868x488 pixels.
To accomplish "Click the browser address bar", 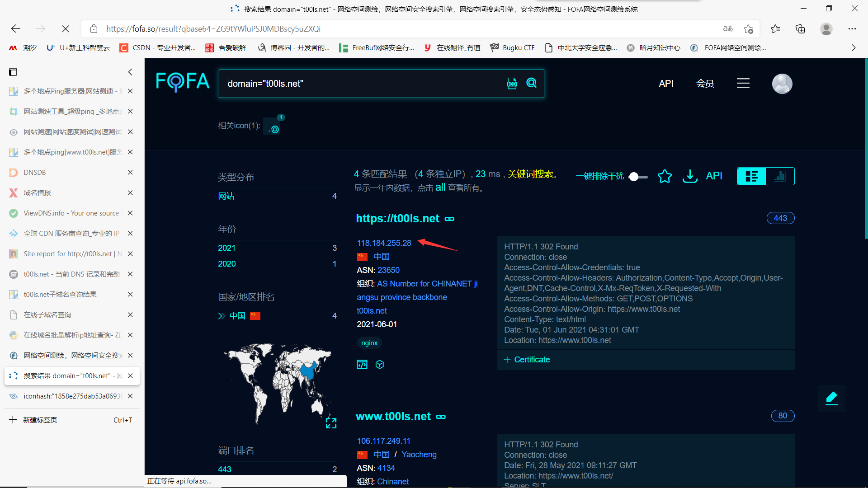I will tap(407, 29).
